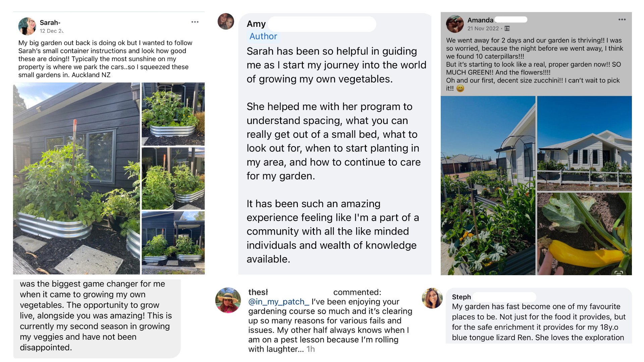Tap the scan icon on the zucchini photo
This screenshot has width=644, height=362.
coord(619,273)
